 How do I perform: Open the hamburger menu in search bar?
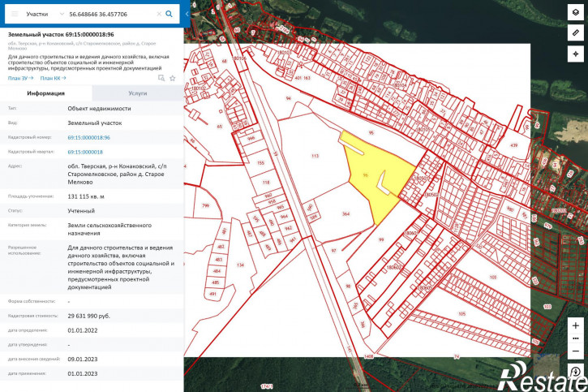tap(15, 14)
